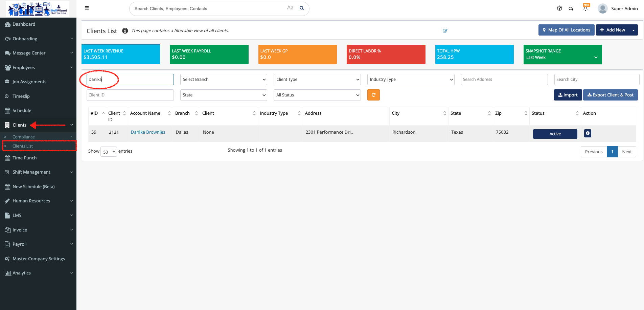Click the info action icon for Danika Brownies
The height and width of the screenshot is (310, 644).
pyautogui.click(x=588, y=133)
